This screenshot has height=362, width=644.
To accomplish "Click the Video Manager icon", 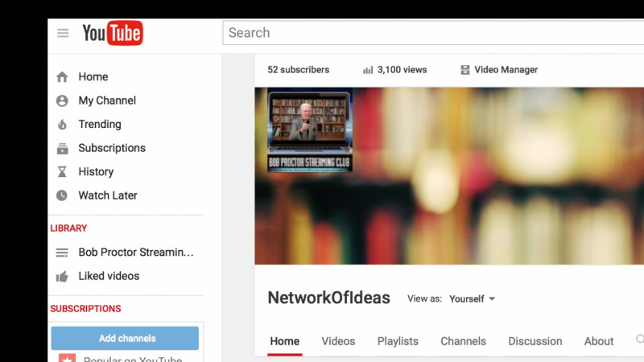I will (x=465, y=70).
